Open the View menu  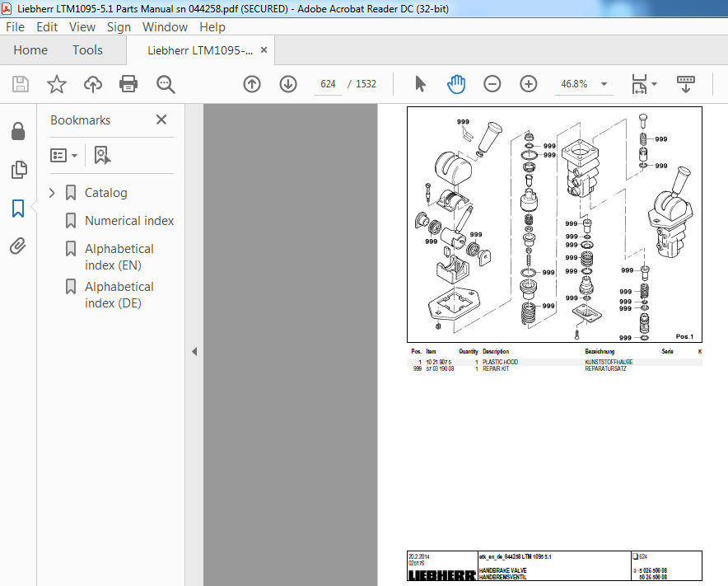(x=82, y=27)
